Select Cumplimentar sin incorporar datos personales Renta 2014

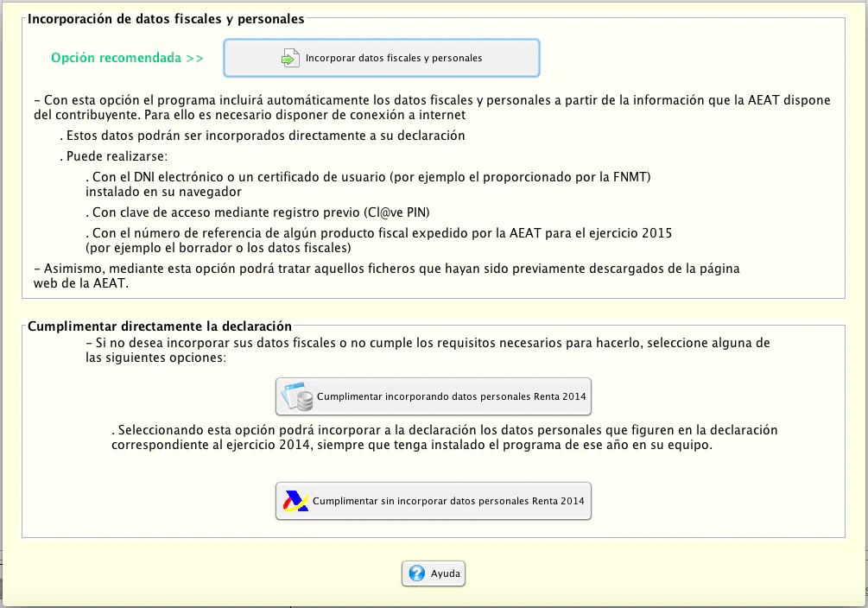click(434, 501)
